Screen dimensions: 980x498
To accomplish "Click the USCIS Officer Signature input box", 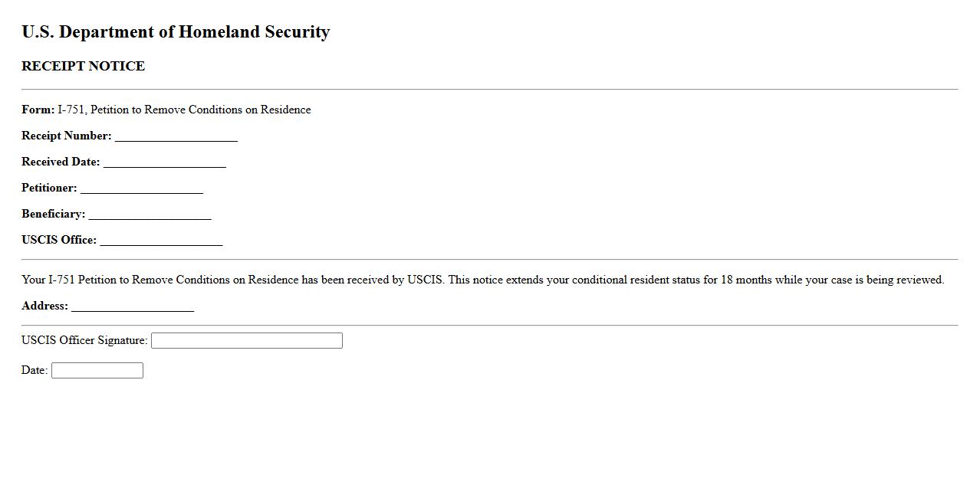I will coord(246,341).
